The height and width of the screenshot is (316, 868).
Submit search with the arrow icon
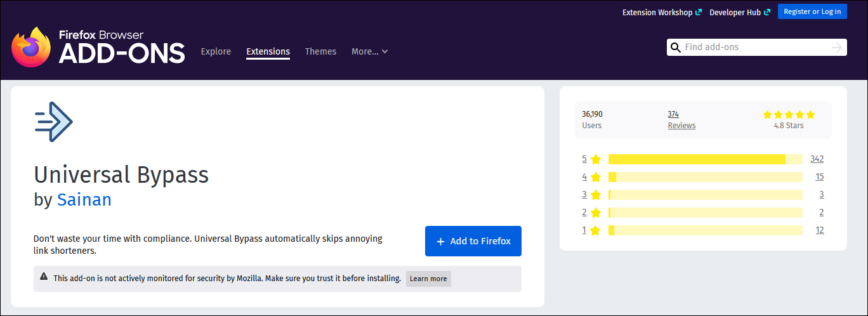click(x=837, y=48)
